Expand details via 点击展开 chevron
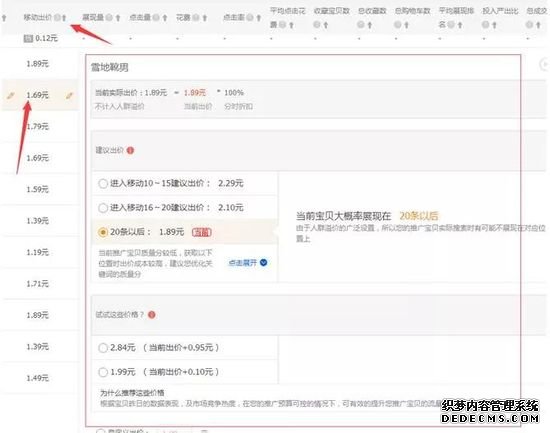This screenshot has height=433, width=550. point(264,262)
